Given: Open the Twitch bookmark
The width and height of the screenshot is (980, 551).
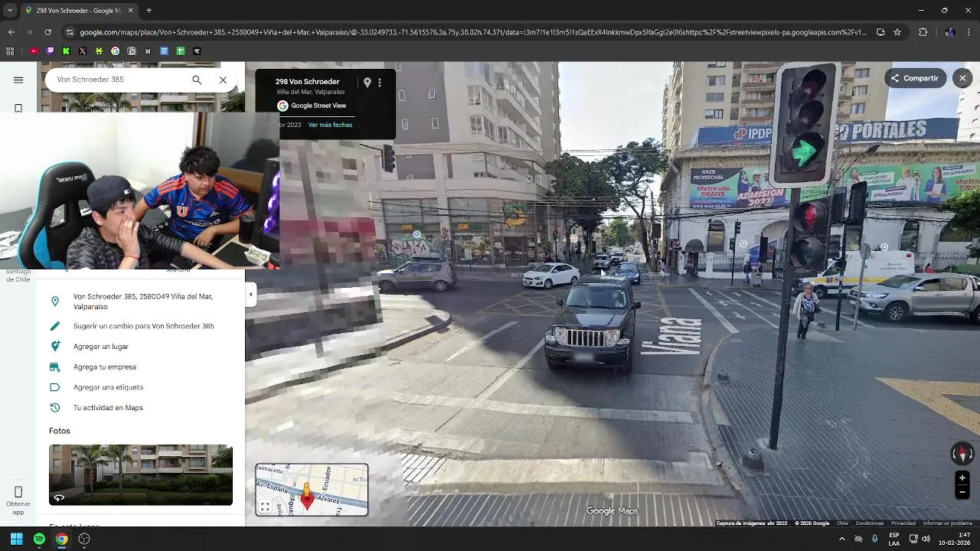Looking at the screenshot, I should pos(50,51).
